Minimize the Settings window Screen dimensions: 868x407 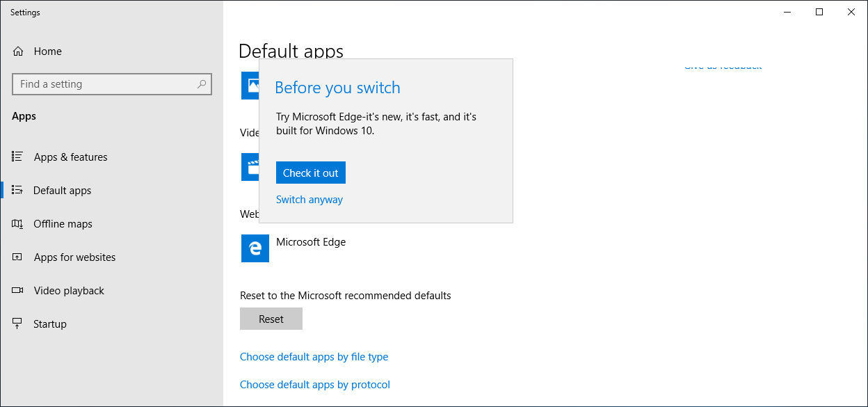pyautogui.click(x=787, y=13)
